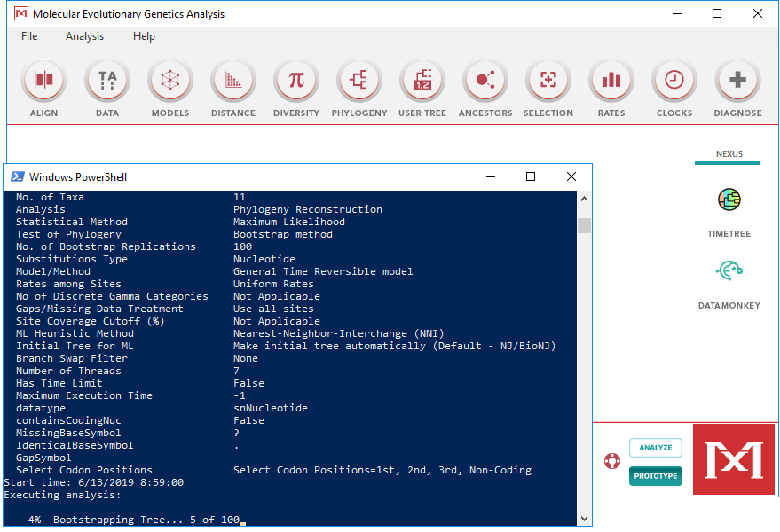Image resolution: width=780 pixels, height=532 pixels.
Task: Open the RATES bar chart icon
Action: (611, 80)
